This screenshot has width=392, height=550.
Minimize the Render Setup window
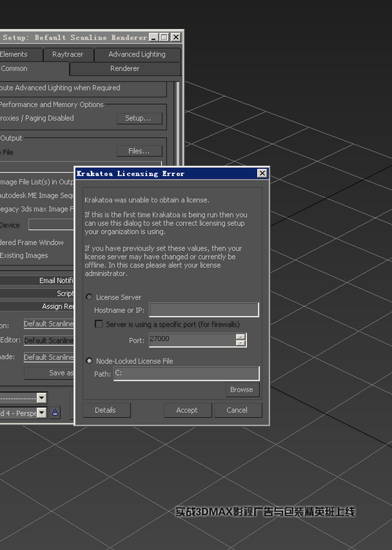click(153, 37)
